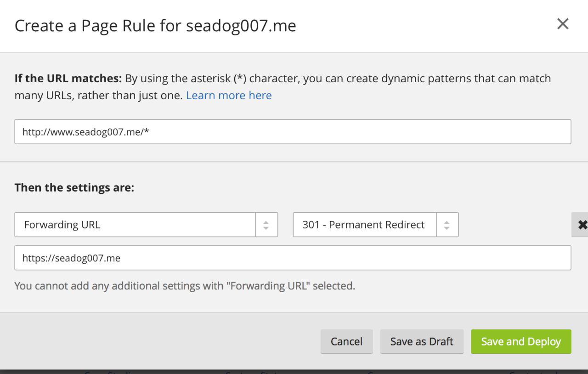Click the "If the URL matches:" label

click(68, 79)
